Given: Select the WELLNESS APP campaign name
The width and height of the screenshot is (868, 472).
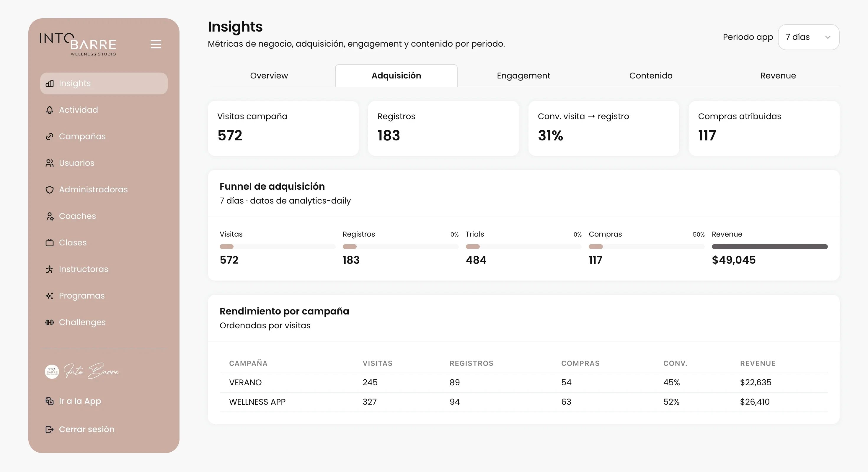Looking at the screenshot, I should [x=257, y=402].
